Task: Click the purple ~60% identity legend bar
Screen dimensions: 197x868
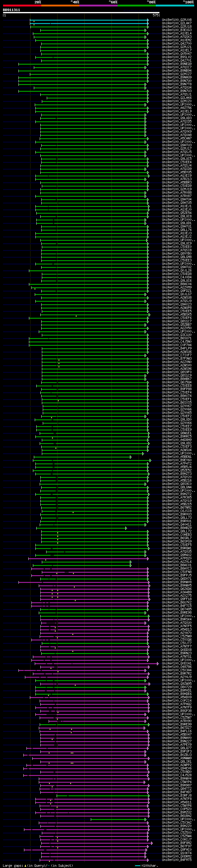Action: point(98,6)
